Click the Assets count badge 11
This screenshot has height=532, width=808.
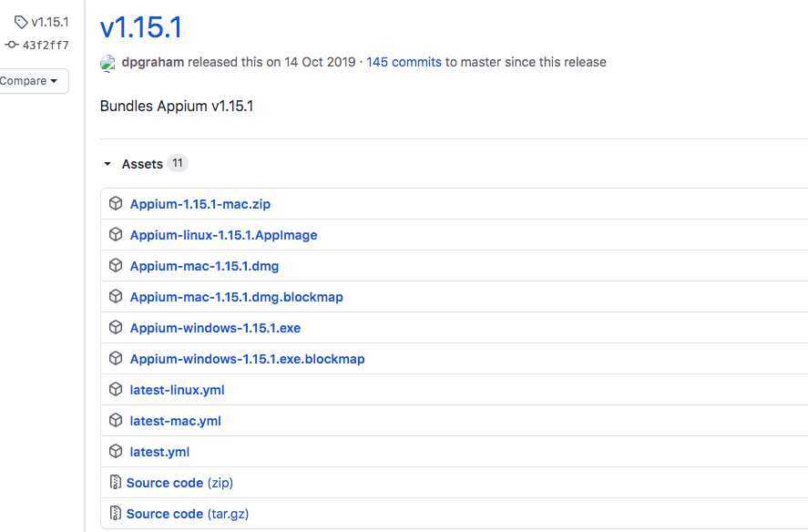tap(178, 163)
